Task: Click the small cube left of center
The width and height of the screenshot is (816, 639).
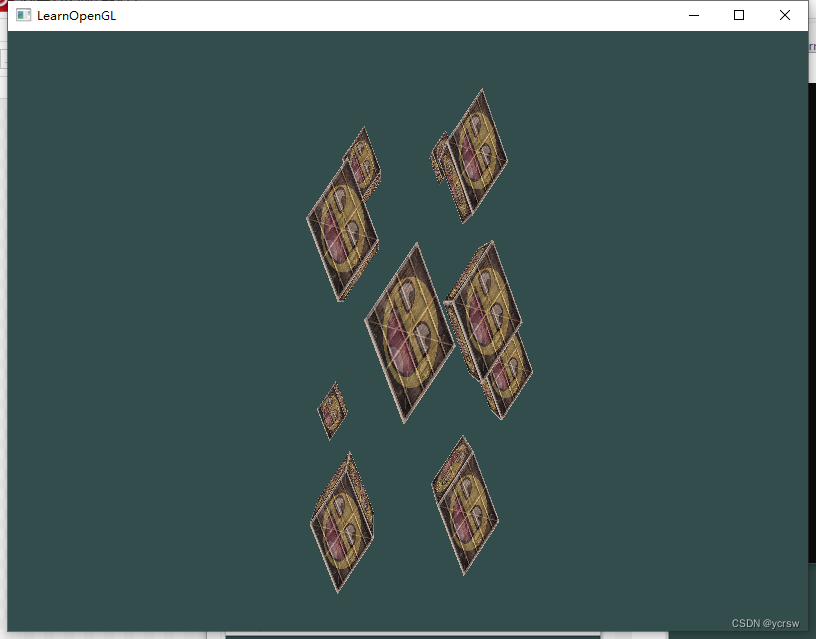Action: click(332, 408)
